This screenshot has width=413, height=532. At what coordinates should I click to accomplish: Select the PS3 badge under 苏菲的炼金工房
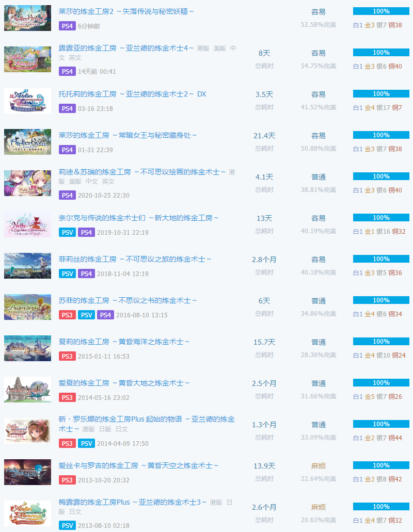coord(67,315)
